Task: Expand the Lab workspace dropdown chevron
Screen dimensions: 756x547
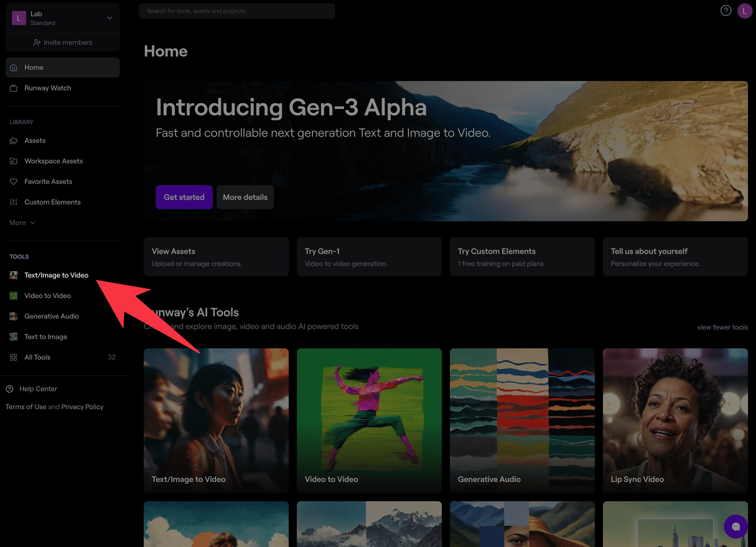Action: [x=110, y=18]
